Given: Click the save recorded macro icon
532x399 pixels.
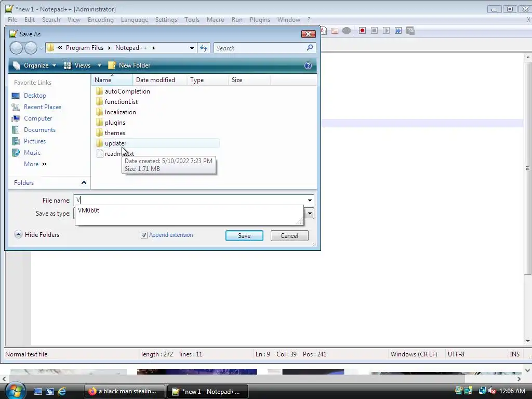Looking at the screenshot, I should pos(410,31).
